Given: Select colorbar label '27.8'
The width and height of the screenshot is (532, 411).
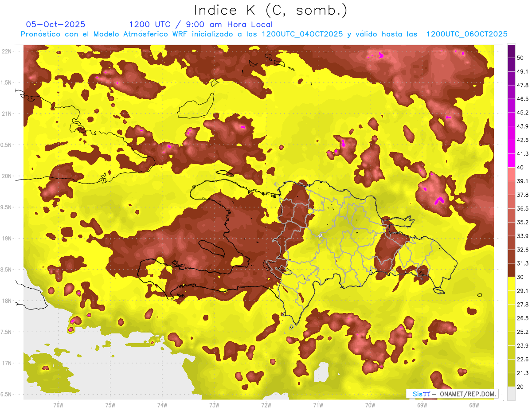Looking at the screenshot, I should 522,305.
